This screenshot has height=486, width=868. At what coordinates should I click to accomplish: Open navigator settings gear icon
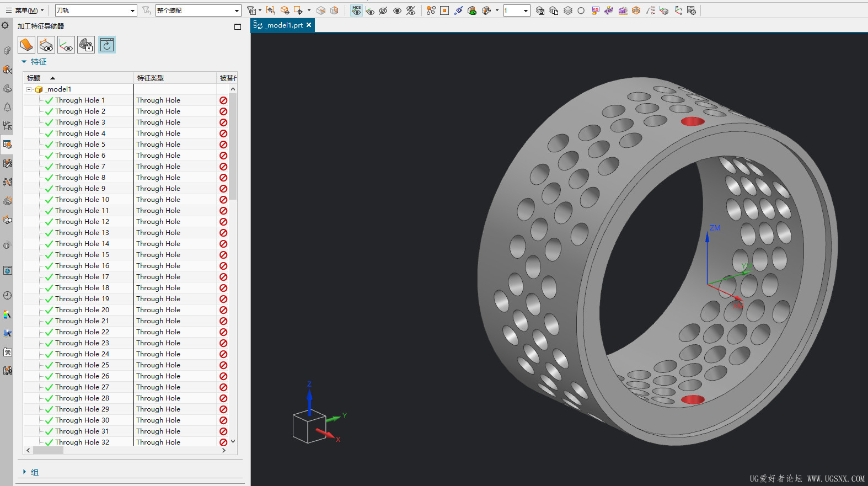pos(6,25)
